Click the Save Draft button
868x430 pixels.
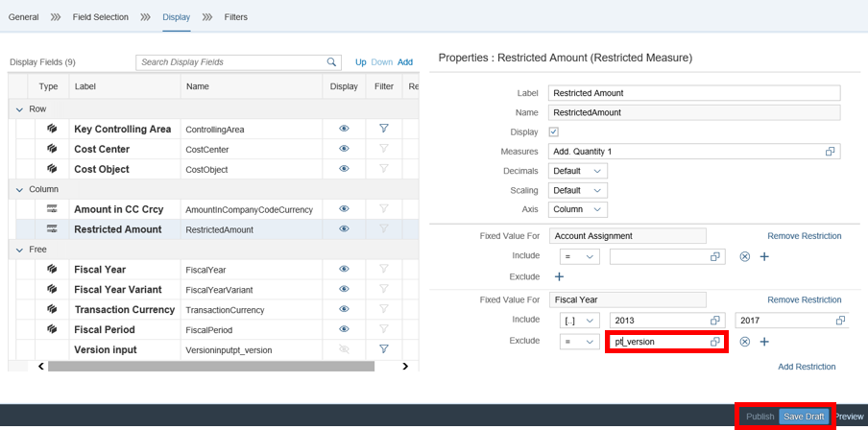click(x=804, y=417)
